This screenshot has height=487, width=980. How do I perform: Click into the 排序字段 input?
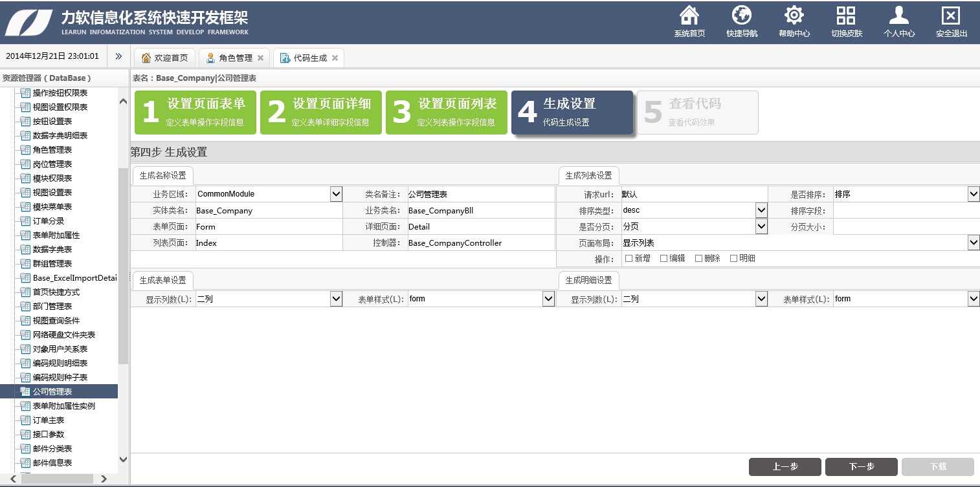(906, 210)
